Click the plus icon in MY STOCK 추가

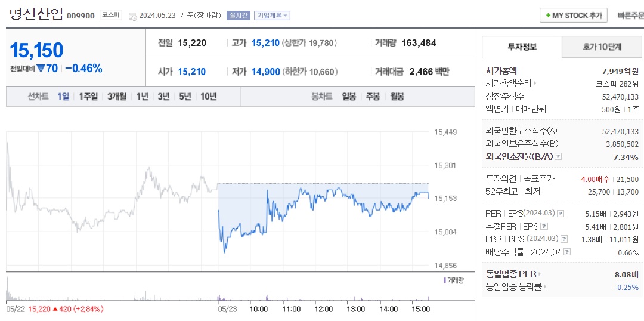(x=548, y=16)
